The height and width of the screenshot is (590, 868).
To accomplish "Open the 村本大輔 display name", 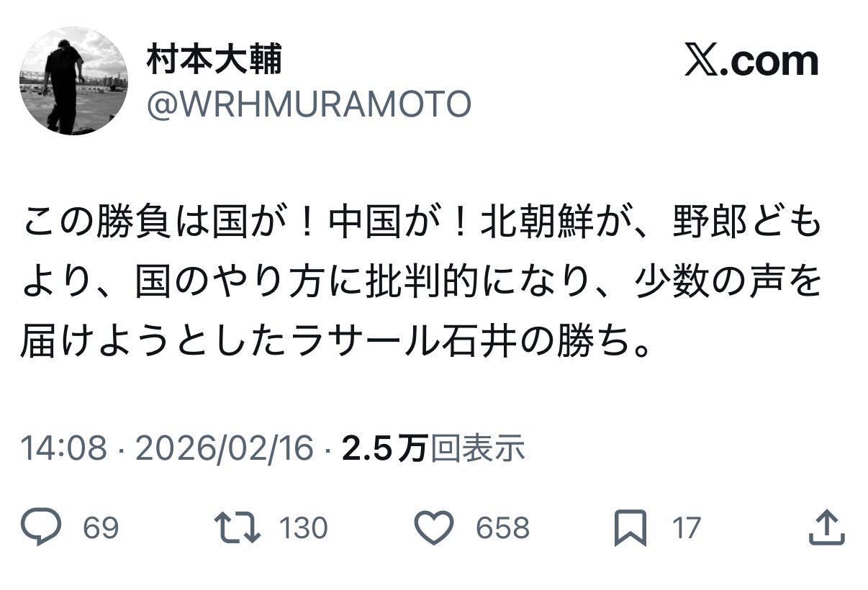I will pos(214,59).
